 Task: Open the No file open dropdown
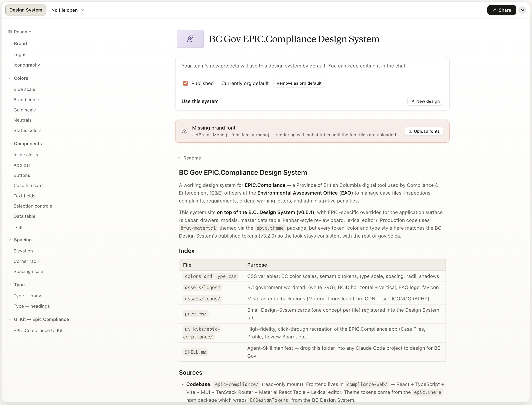(x=67, y=10)
